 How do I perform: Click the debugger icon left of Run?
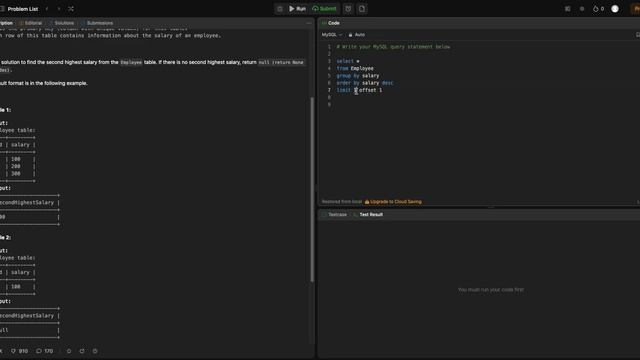pyautogui.click(x=280, y=9)
